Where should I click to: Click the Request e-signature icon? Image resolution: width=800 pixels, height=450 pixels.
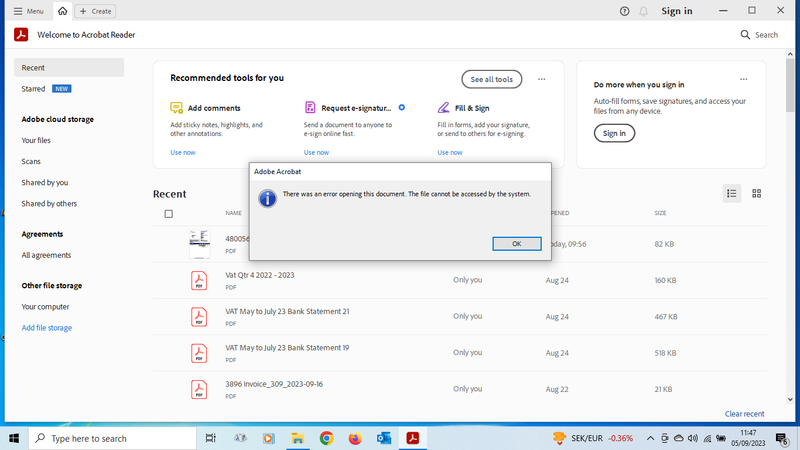click(x=311, y=108)
